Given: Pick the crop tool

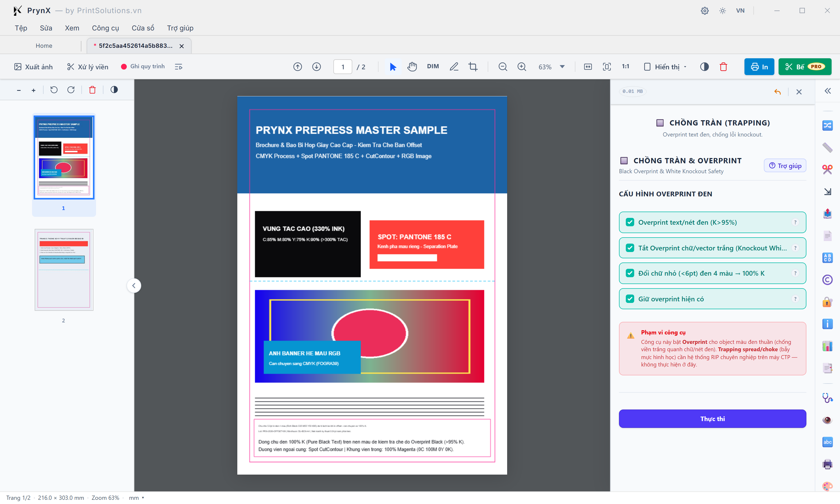Looking at the screenshot, I should 473,67.
